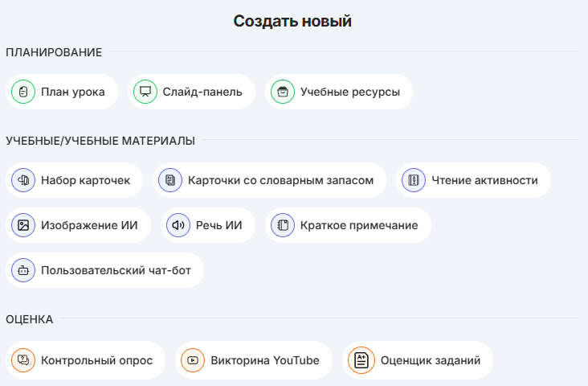Click the quiz bubble icon for Контрольный опрос
This screenshot has width=588, height=386.
(23, 360)
